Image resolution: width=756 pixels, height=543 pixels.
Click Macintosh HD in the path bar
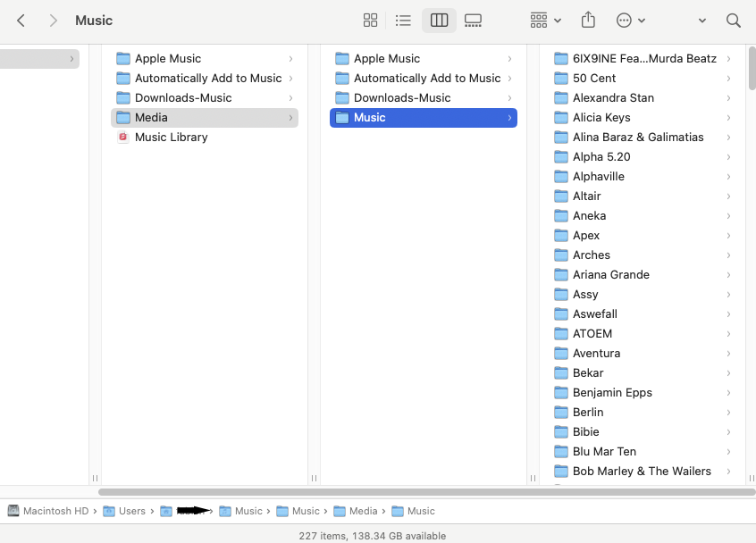48,511
